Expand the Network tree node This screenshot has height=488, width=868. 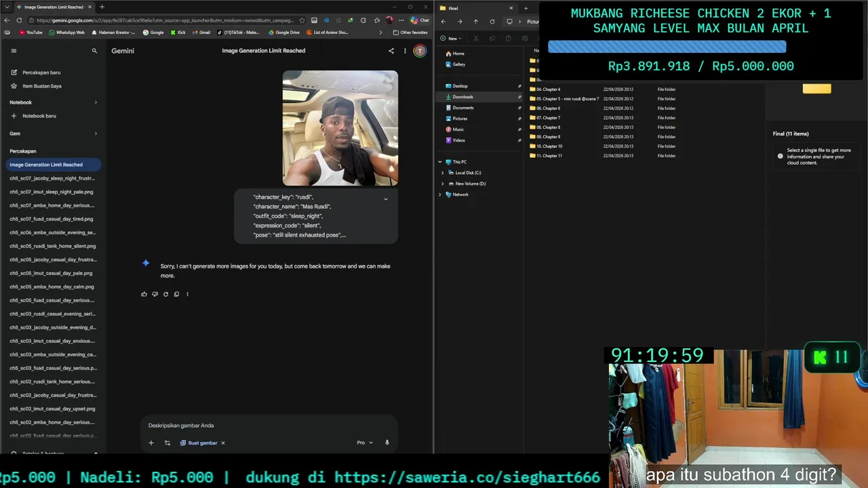pyautogui.click(x=440, y=195)
